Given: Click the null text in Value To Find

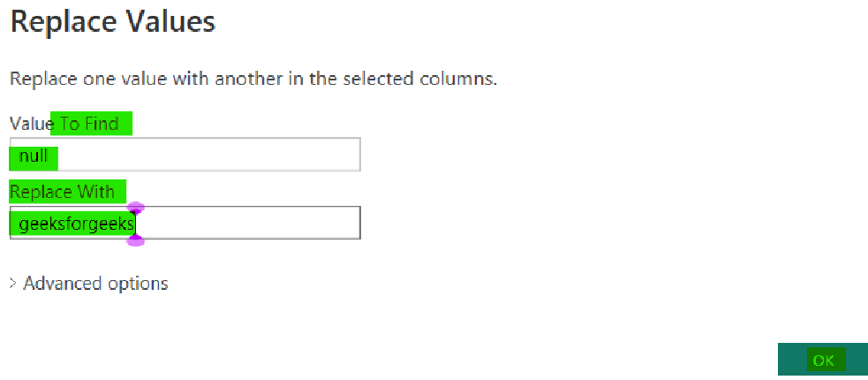Looking at the screenshot, I should point(34,157).
